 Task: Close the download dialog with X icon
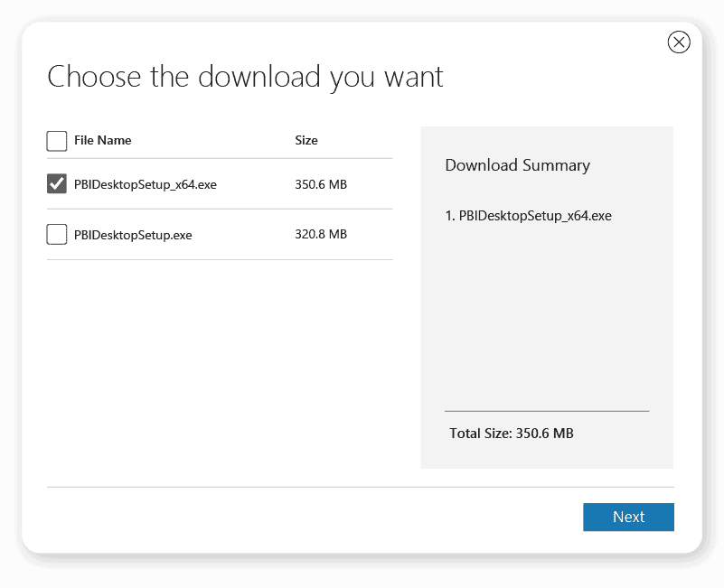pyautogui.click(x=679, y=42)
